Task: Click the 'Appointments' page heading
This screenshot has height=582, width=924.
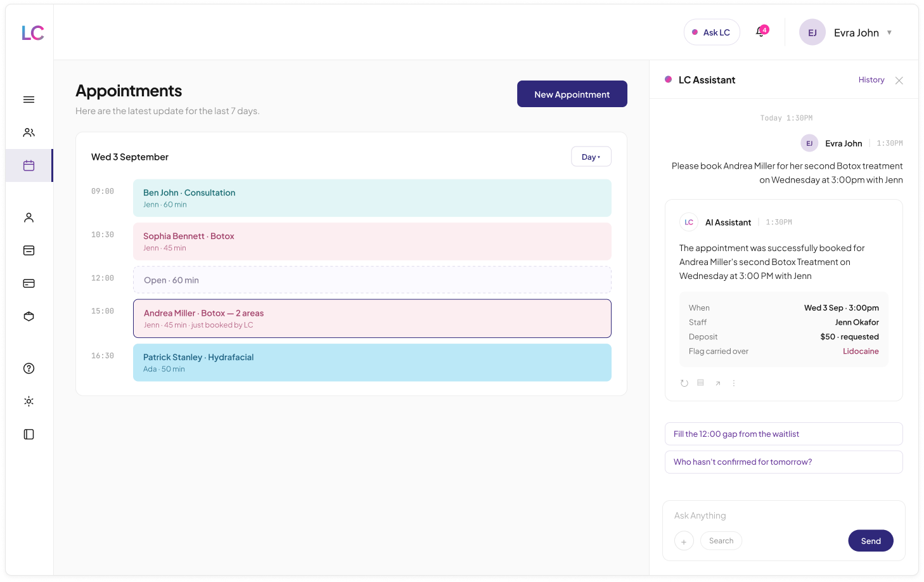Action: 129,91
